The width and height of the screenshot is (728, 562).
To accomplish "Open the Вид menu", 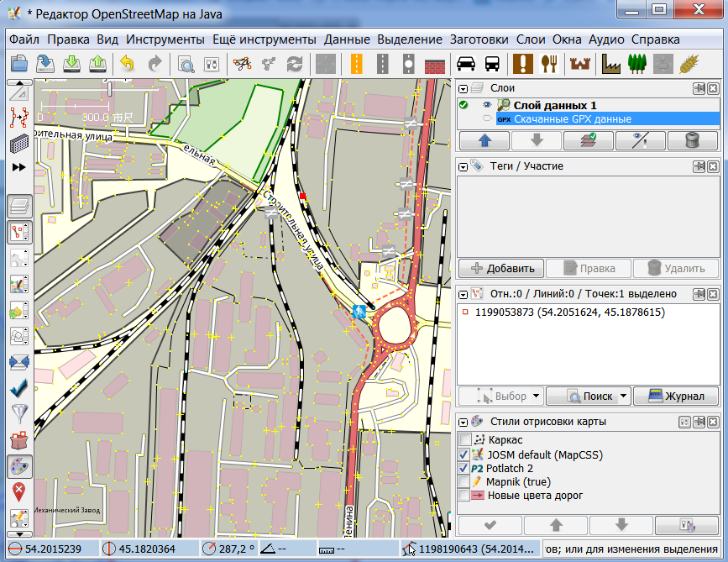I will pos(107,39).
